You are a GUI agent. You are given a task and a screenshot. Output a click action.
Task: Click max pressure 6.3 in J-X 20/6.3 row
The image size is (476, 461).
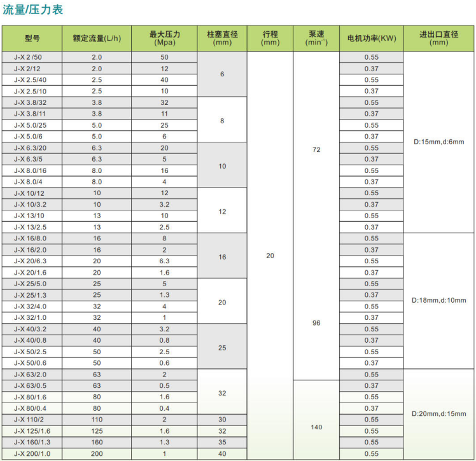(165, 261)
